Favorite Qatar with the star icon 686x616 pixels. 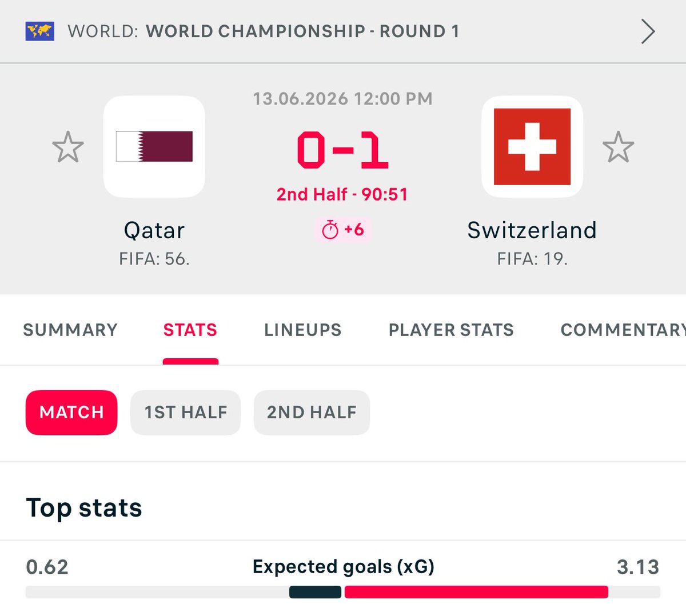[68, 147]
